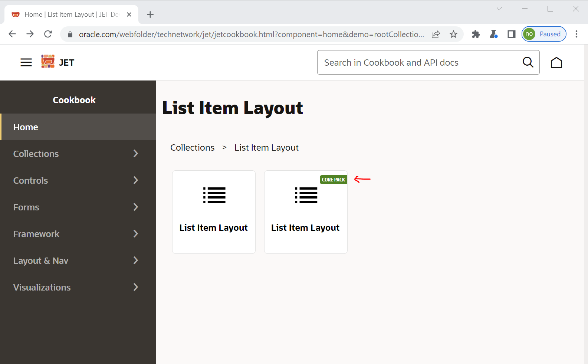Expand the Controls sidebar section
Image resolution: width=588 pixels, height=364 pixels.
tap(135, 180)
